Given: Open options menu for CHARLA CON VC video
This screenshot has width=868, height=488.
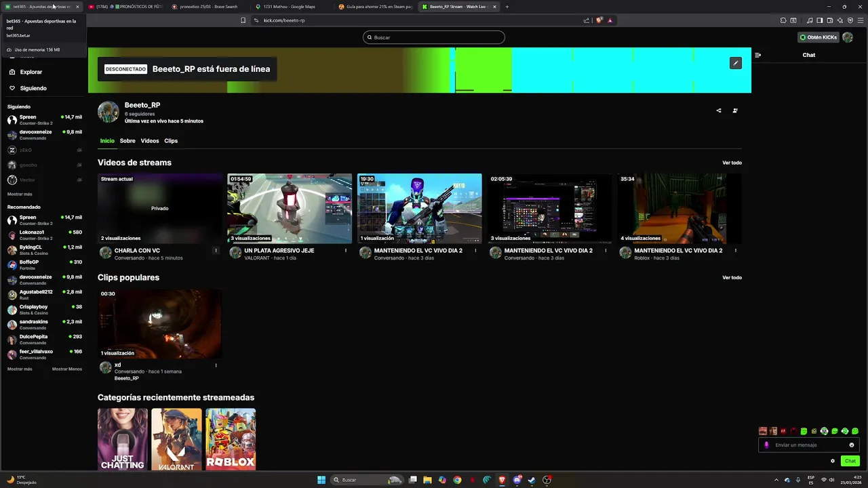Looking at the screenshot, I should [216, 251].
